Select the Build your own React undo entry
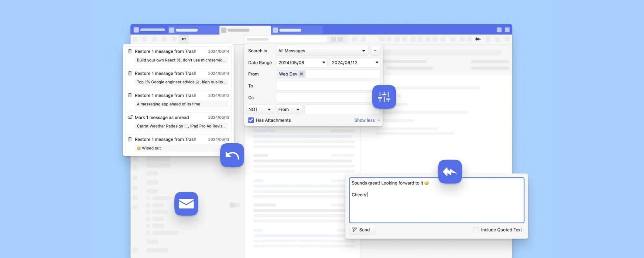644x258 pixels. (x=178, y=55)
